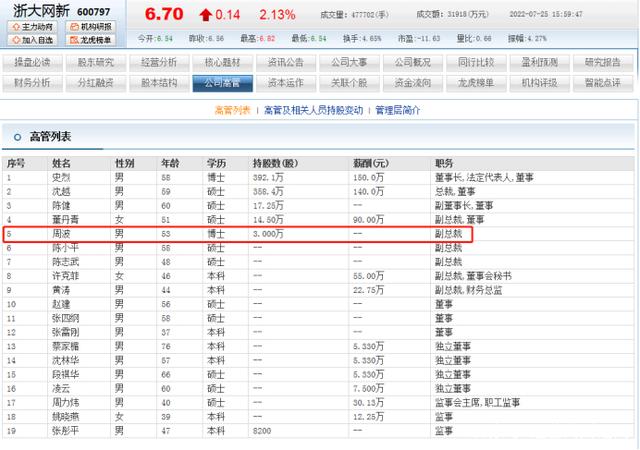
Task: Click the title 监事会主席,职工监事
Action: 478,403
